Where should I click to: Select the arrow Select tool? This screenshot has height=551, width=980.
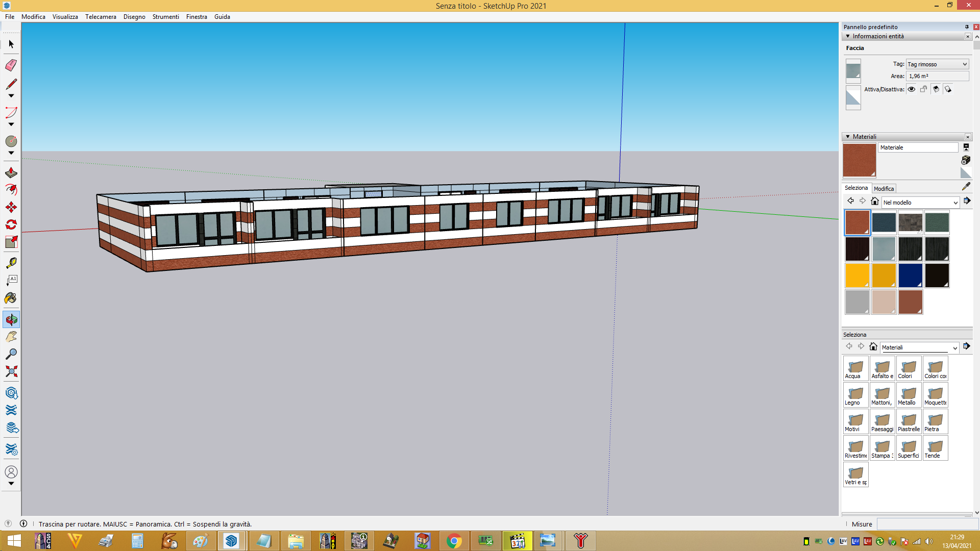[x=11, y=44]
